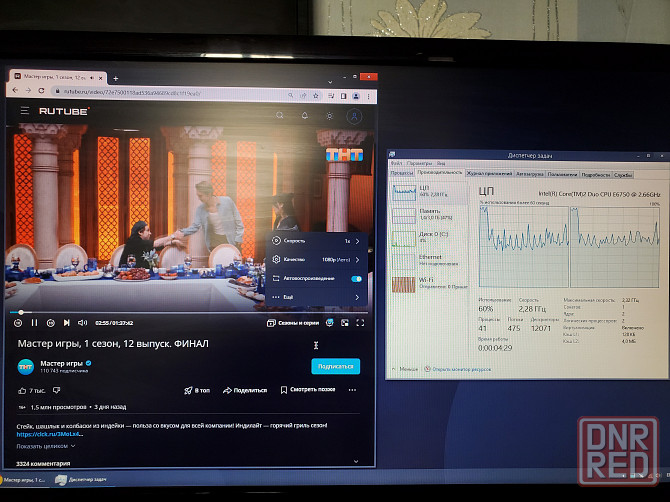Open the Мастер игры channel avatar
Viewport: 670px width, 502px height.
click(26, 367)
